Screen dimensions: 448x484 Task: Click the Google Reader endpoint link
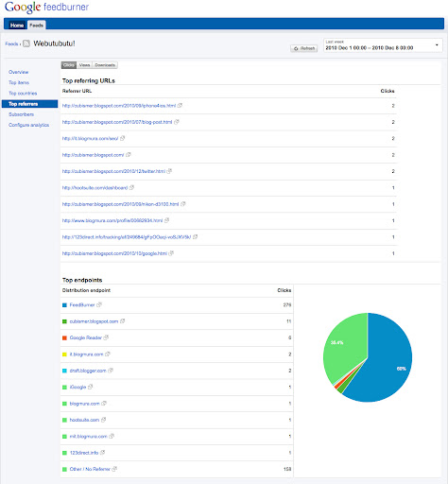tap(86, 337)
